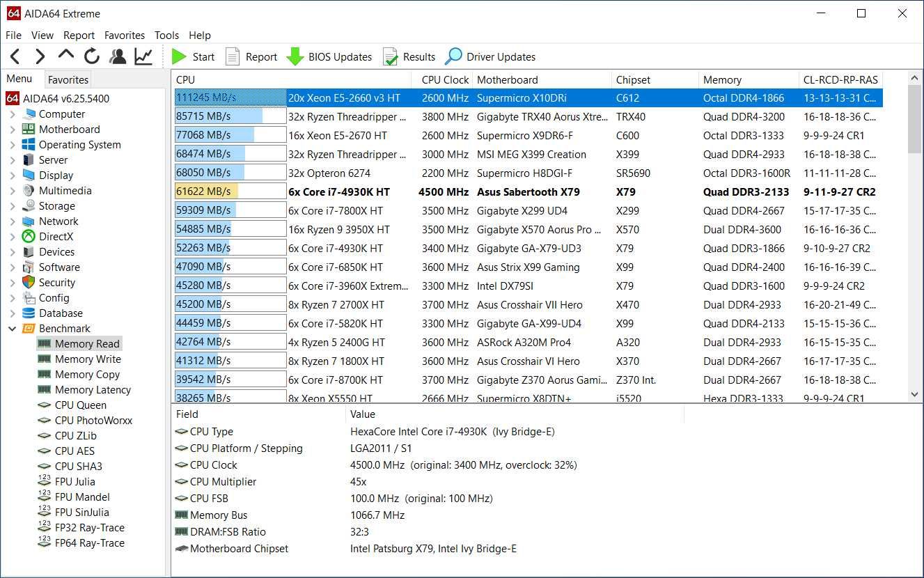Image resolution: width=924 pixels, height=578 pixels.
Task: Select the Config tree icon
Action: (x=29, y=297)
